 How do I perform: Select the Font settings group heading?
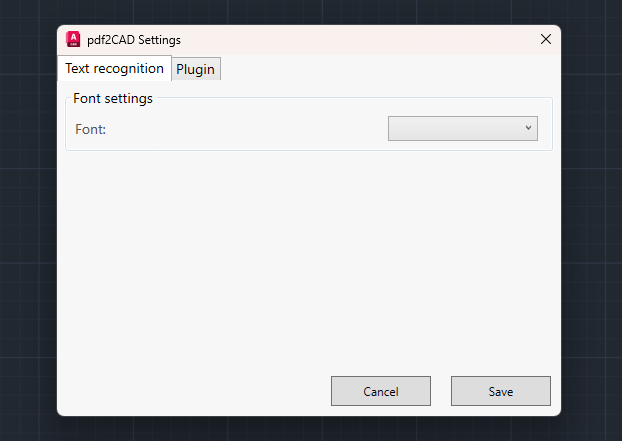coord(113,98)
